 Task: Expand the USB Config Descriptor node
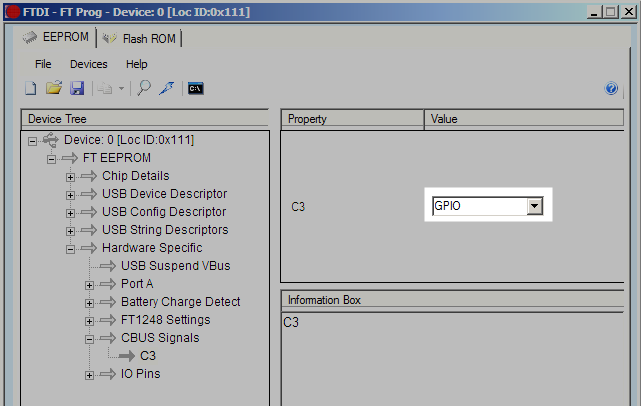click(70, 213)
